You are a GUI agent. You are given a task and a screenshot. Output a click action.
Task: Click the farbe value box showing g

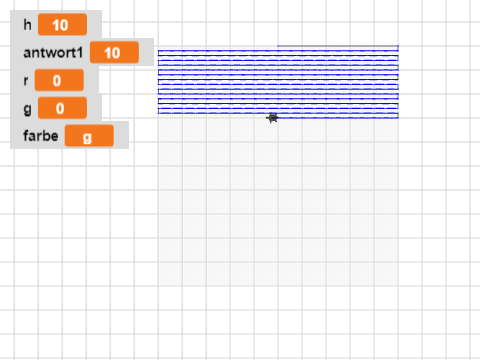click(89, 136)
